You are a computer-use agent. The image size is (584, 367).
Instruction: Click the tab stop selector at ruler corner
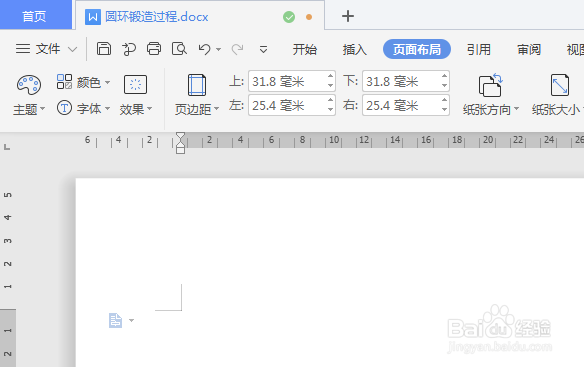7,147
